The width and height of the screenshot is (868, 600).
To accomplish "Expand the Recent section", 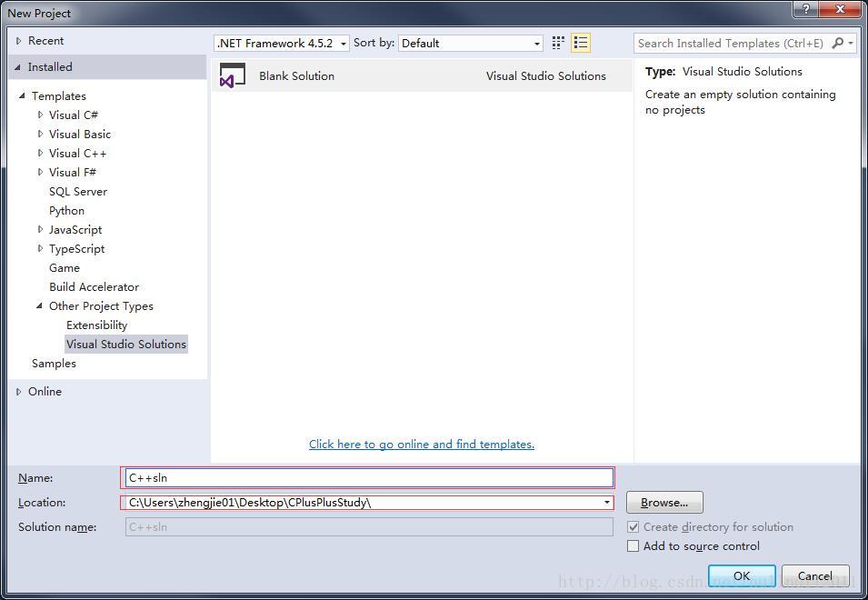I will [x=18, y=40].
